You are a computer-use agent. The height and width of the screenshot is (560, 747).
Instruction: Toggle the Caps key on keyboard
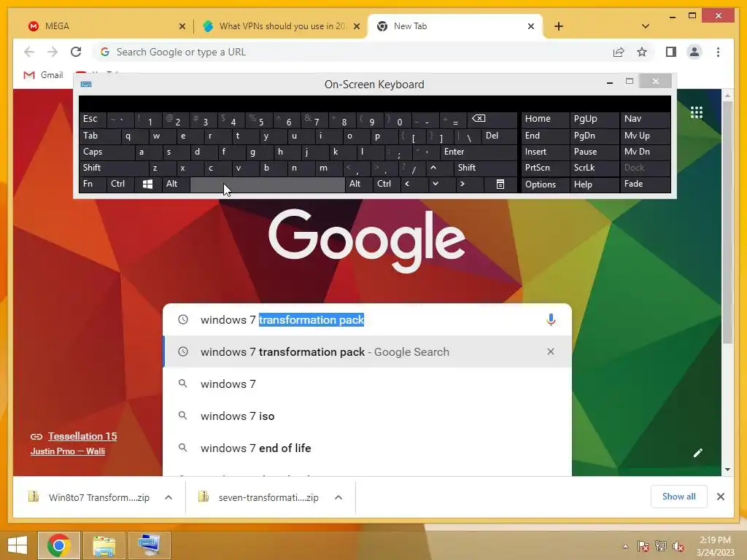[x=107, y=152]
